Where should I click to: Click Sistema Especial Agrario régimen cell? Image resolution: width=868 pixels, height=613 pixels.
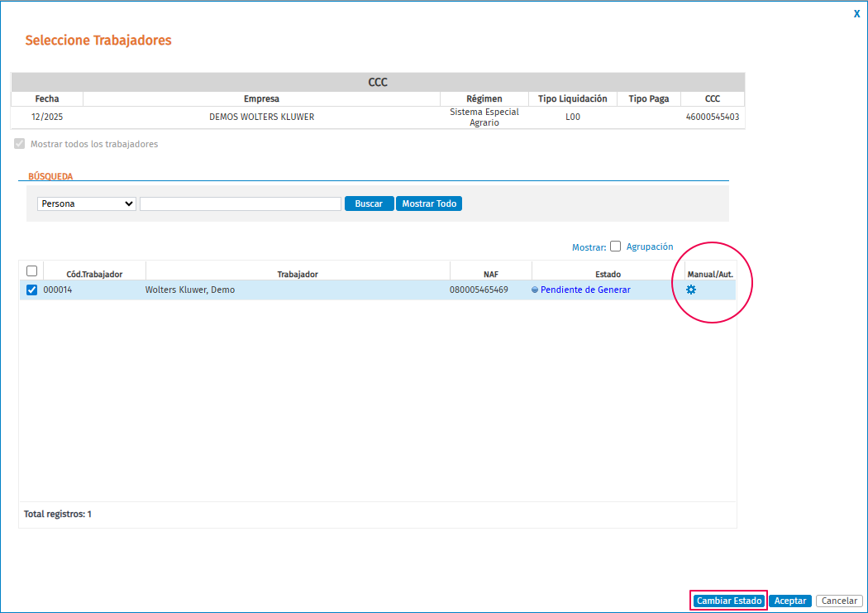484,117
